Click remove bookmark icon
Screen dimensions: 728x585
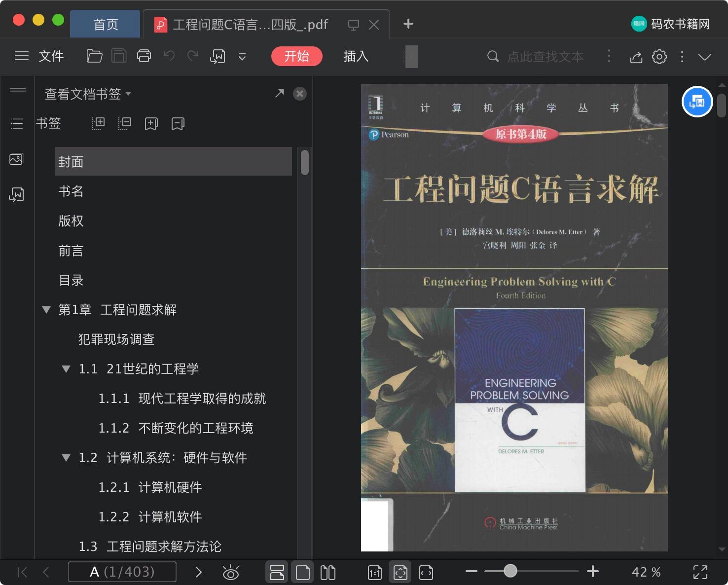pyautogui.click(x=178, y=123)
